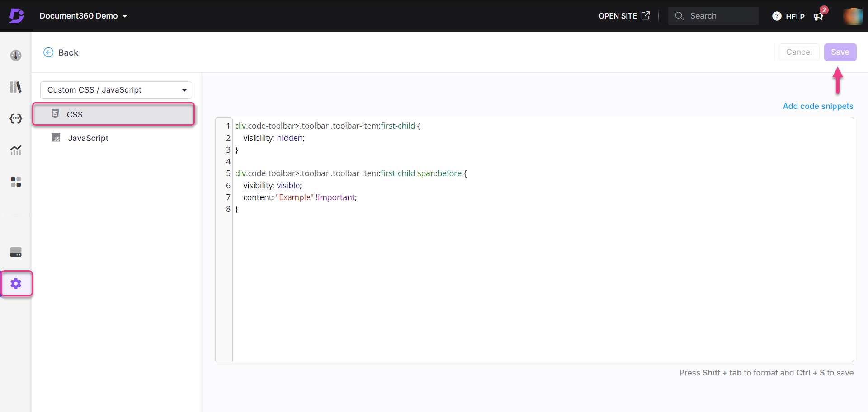Screen dimensions: 868x412
Task: Open the Document360 Demo project dropdown
Action: point(83,16)
